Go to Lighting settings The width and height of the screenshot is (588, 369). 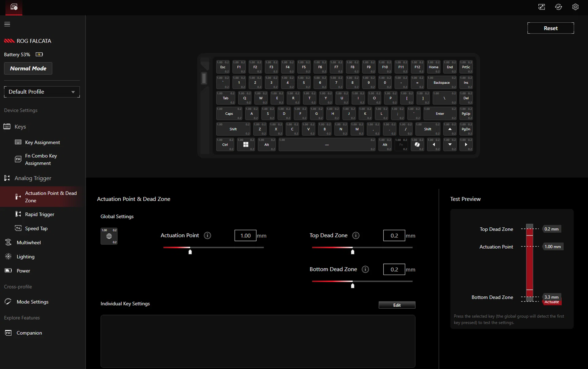[25, 257]
